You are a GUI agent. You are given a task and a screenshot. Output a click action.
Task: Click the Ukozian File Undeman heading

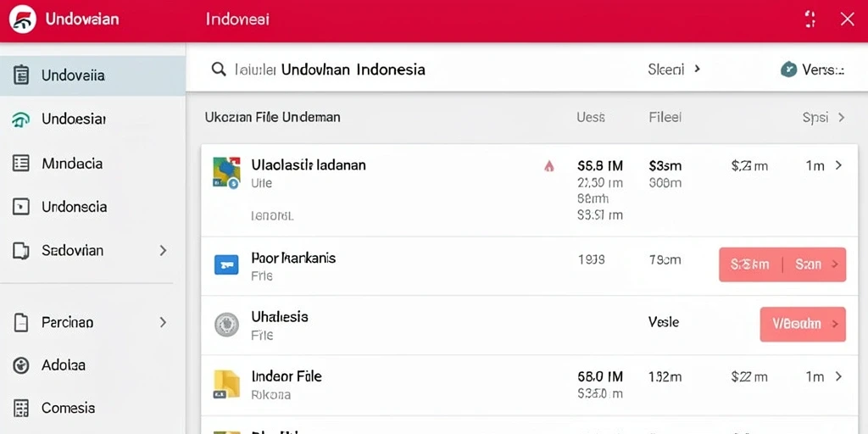point(272,117)
